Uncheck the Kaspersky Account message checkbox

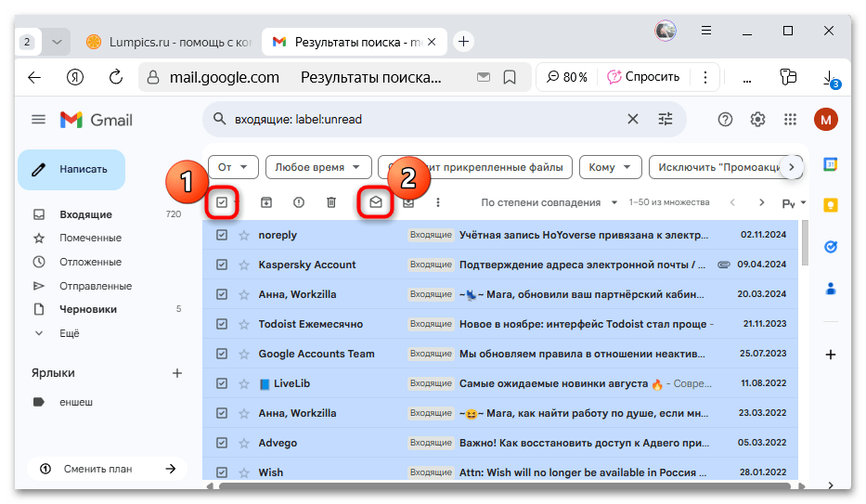[222, 265]
